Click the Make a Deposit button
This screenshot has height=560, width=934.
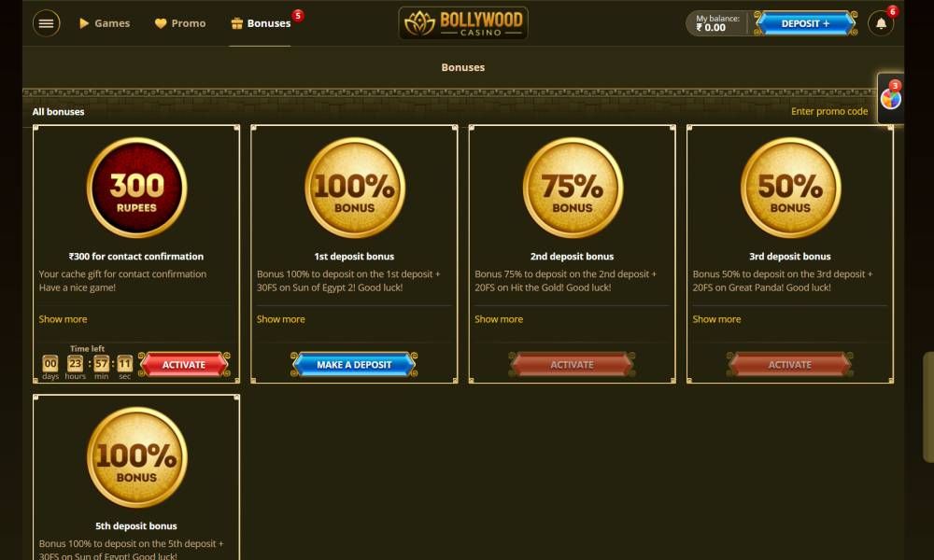tap(354, 365)
